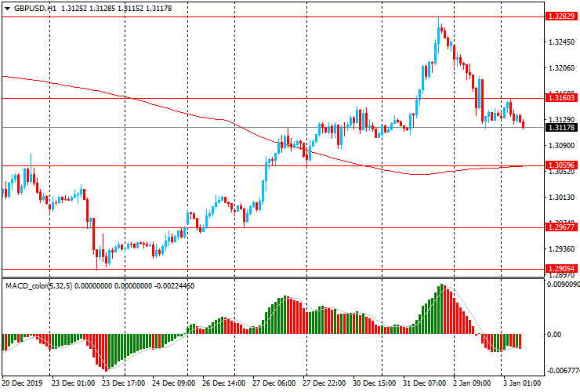Click the 26 Dec 14:00 time label
This screenshot has width=580, height=392.
(224, 383)
